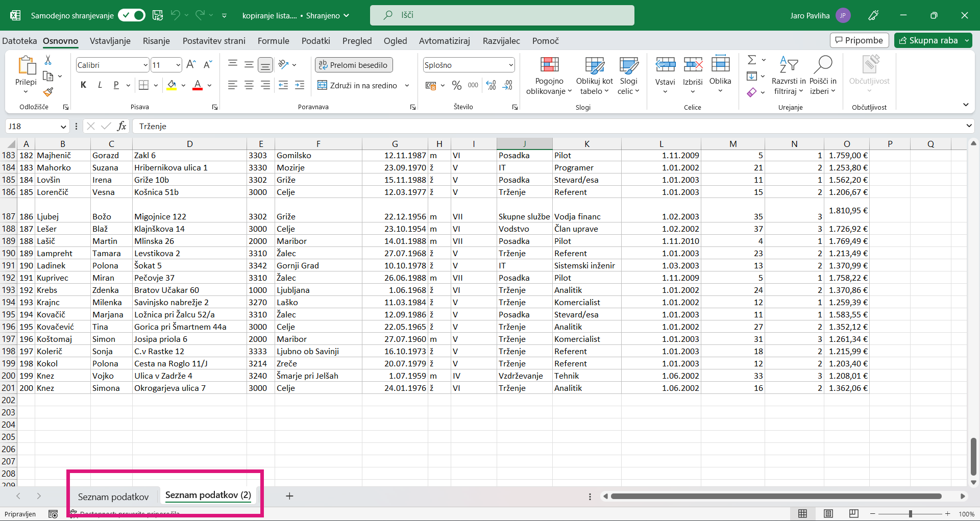Open the Podatki ribbon tab
This screenshot has height=521, width=980.
315,41
